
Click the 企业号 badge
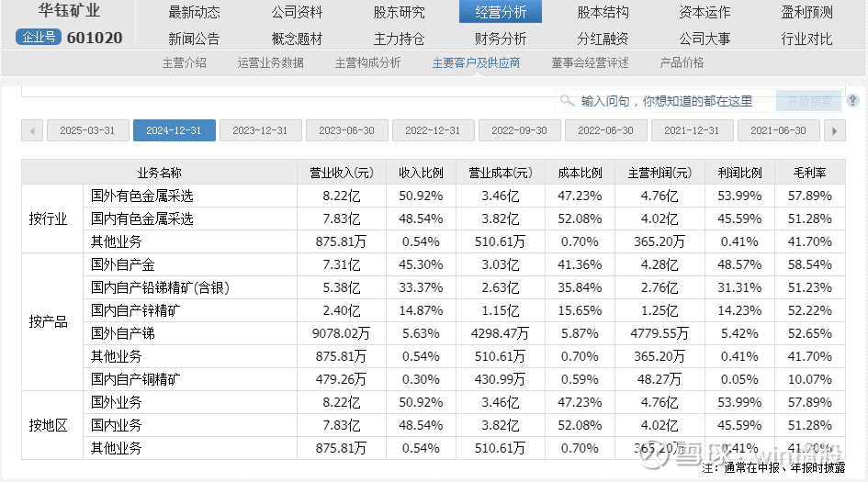tap(39, 39)
